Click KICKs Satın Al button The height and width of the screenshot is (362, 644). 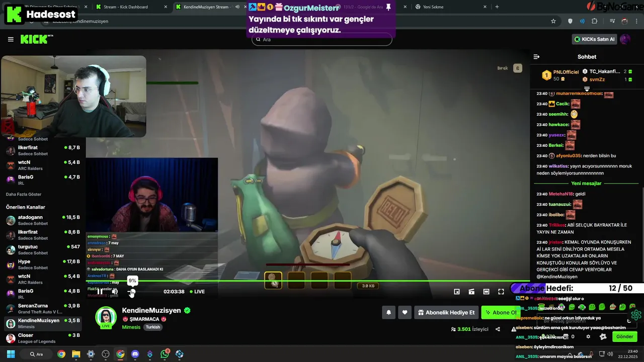pyautogui.click(x=595, y=39)
